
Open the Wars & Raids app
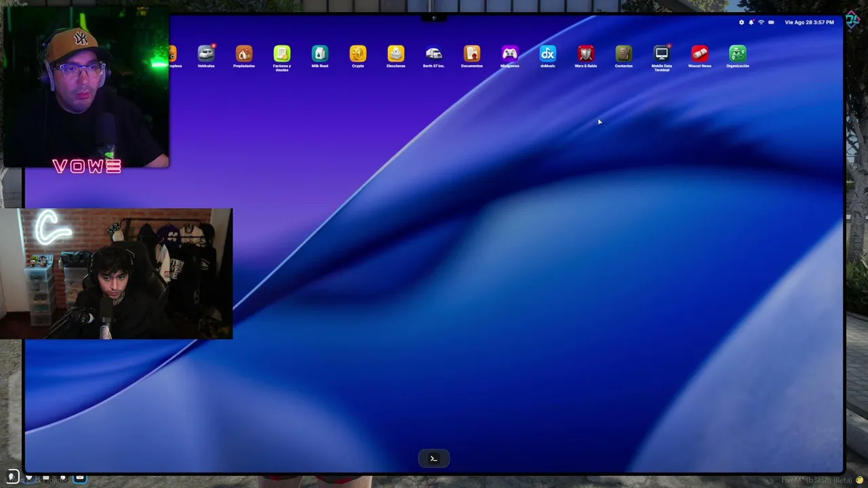[x=586, y=53]
